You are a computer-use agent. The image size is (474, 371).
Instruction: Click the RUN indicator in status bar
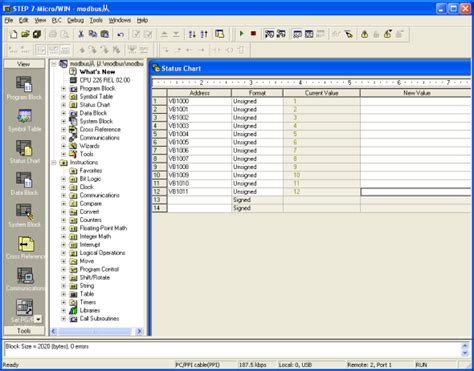pos(421,365)
